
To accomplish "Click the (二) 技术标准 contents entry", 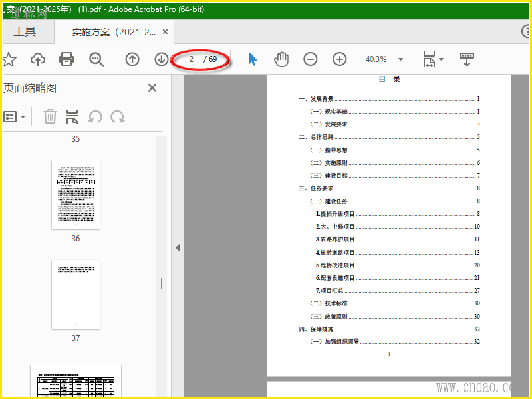I will click(394, 303).
